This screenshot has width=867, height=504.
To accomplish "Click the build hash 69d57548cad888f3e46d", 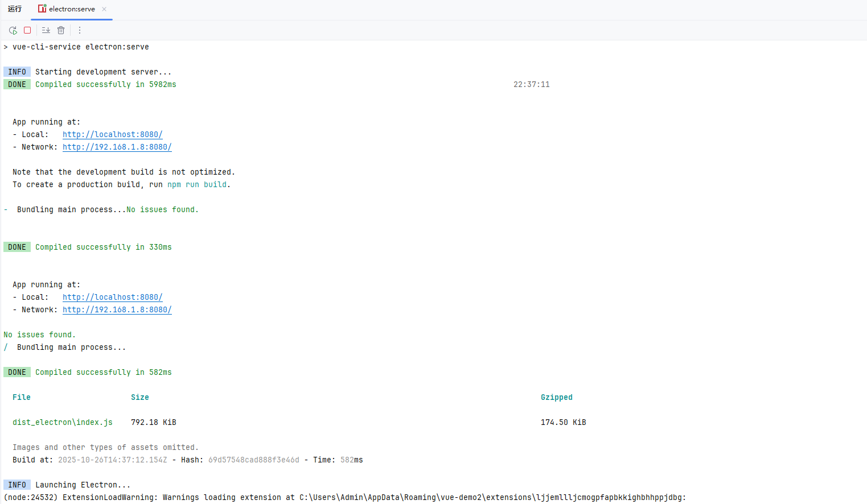I will click(x=253, y=460).
